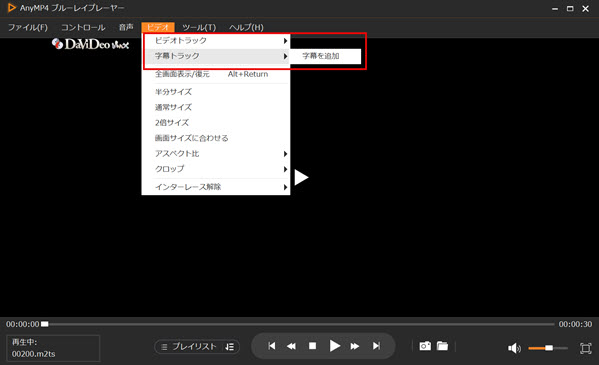Select ビデオトラック menu entry

tap(216, 41)
